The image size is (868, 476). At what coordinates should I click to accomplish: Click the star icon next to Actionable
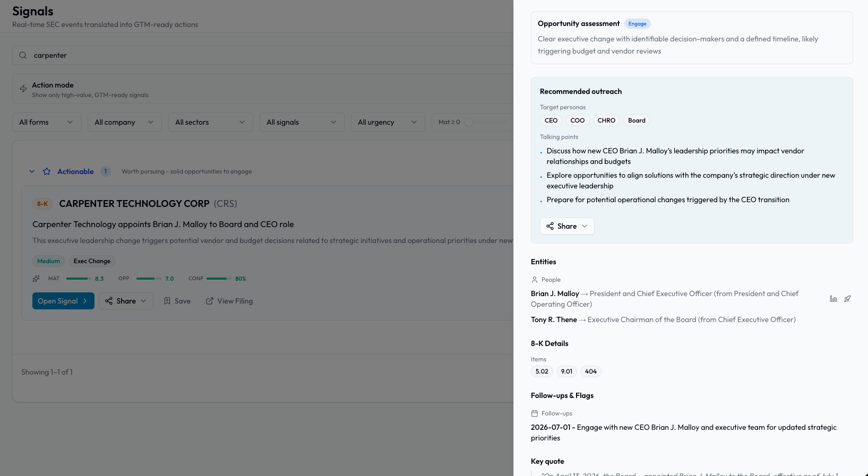(x=47, y=171)
